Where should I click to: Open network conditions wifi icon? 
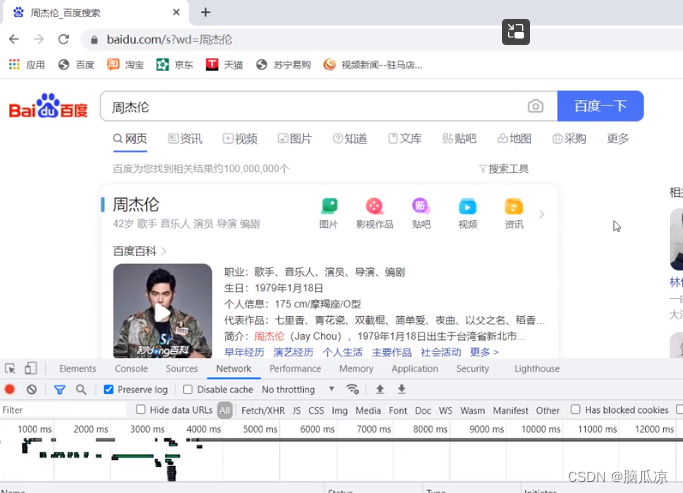coord(352,389)
